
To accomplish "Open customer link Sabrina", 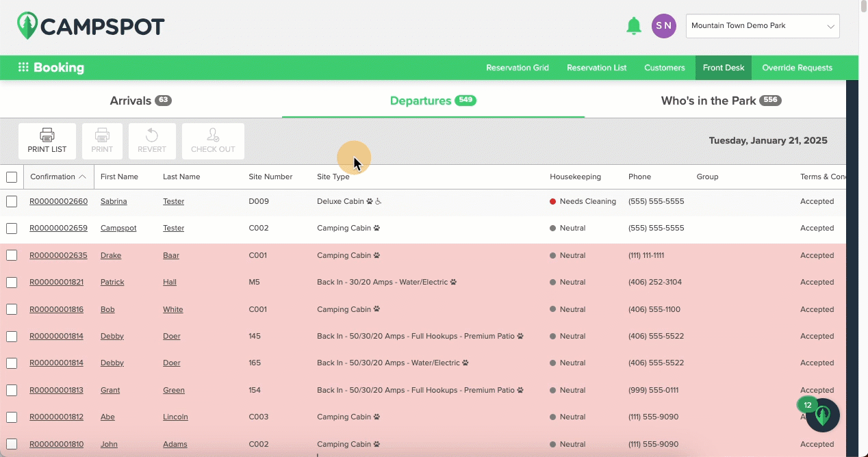I will click(x=114, y=202).
